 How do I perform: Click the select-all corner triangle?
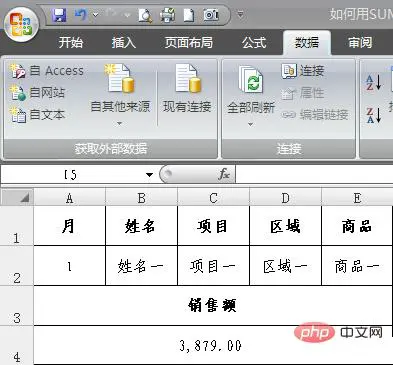coord(17,197)
